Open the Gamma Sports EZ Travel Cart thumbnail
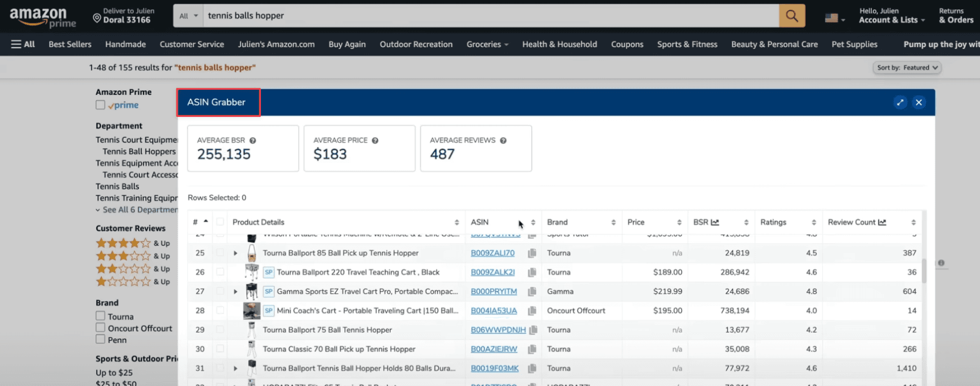 coord(252,292)
